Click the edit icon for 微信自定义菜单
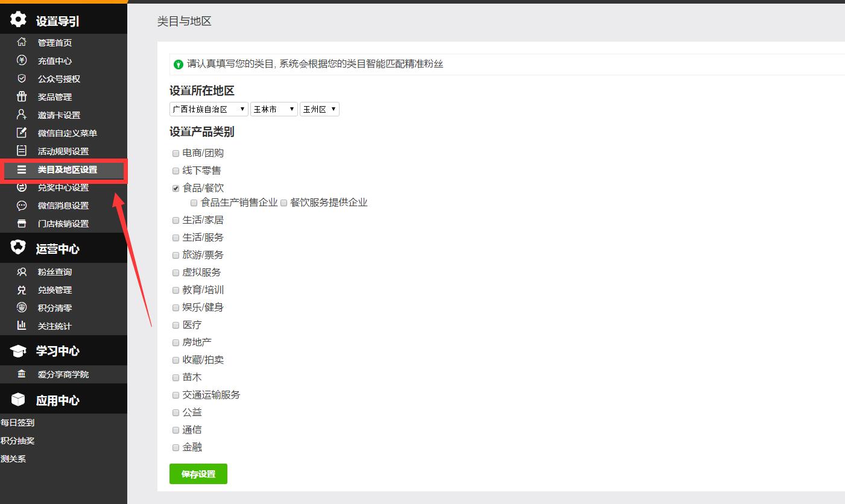Screen dimensions: 845x504 [22, 133]
